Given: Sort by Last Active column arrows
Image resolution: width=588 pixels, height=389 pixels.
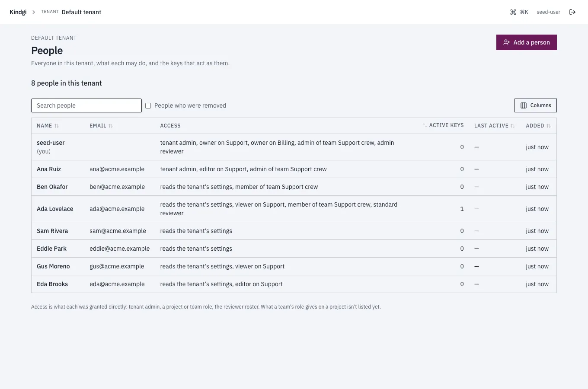Looking at the screenshot, I should 513,126.
